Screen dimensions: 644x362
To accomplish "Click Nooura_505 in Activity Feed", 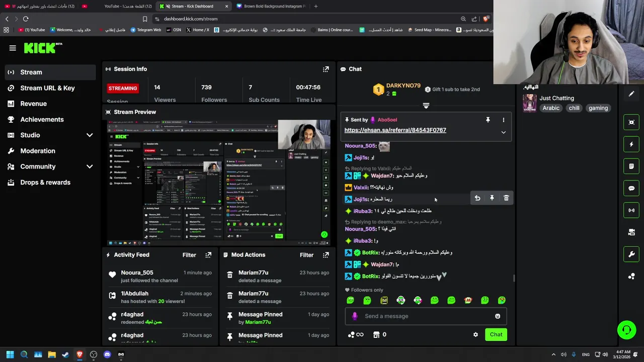I will pyautogui.click(x=137, y=273).
